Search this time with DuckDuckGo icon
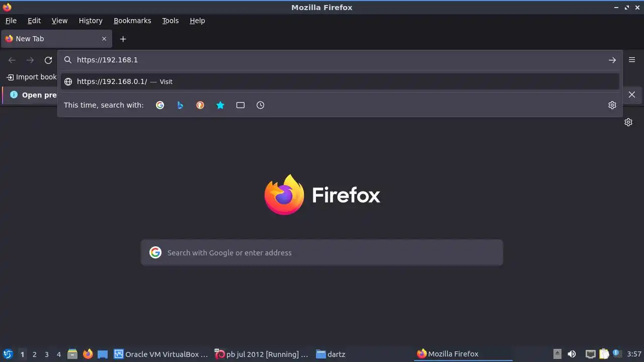644x362 pixels. (x=200, y=105)
